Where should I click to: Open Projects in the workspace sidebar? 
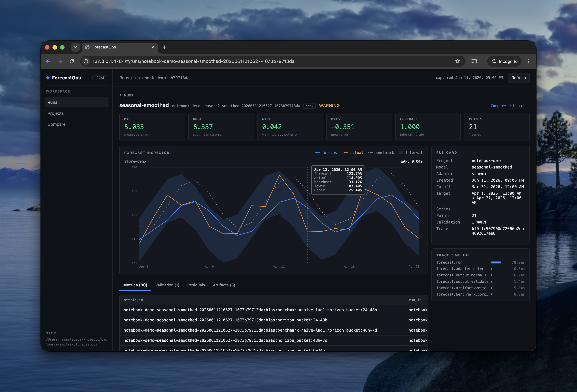77,113
